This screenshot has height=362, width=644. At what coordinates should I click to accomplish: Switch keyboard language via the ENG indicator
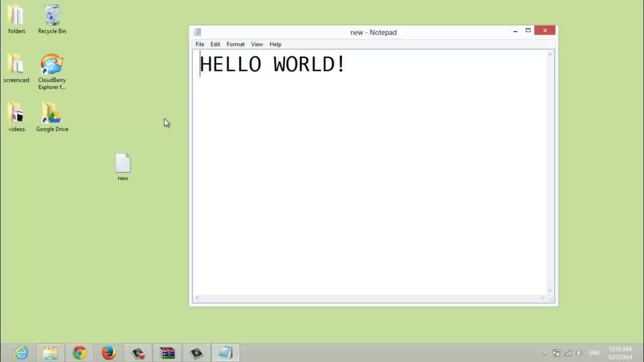point(594,352)
